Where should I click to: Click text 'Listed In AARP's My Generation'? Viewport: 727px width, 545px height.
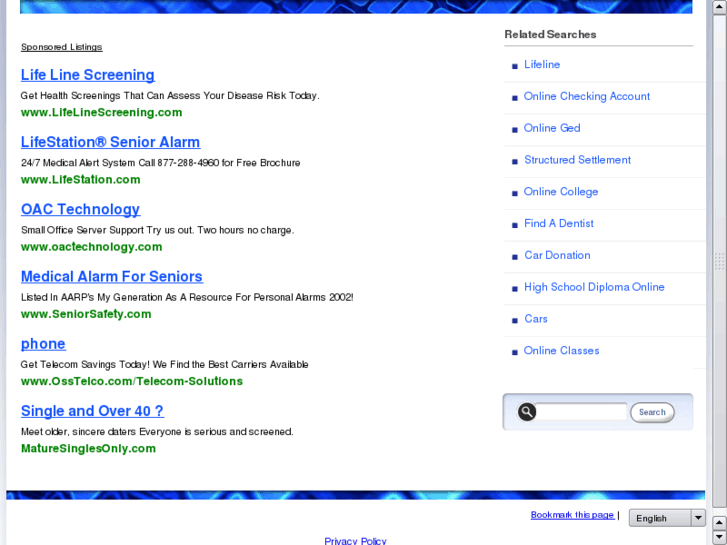pos(91,297)
